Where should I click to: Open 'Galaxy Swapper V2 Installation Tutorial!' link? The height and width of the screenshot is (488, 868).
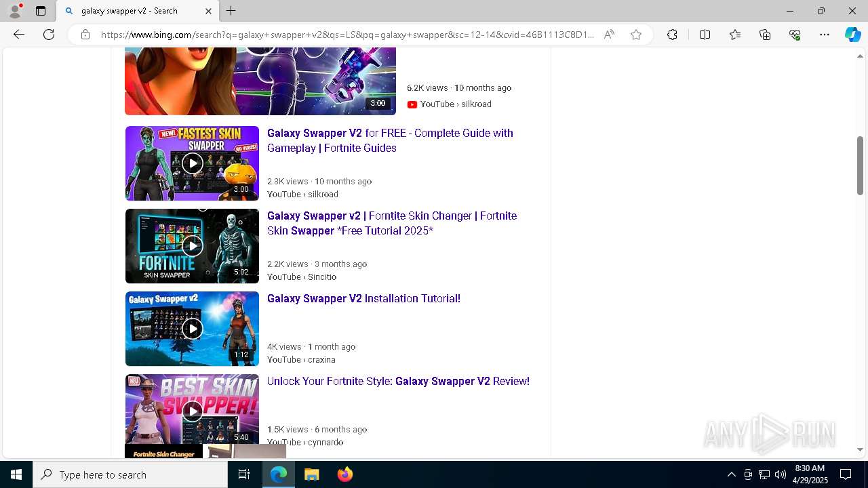[363, 298]
